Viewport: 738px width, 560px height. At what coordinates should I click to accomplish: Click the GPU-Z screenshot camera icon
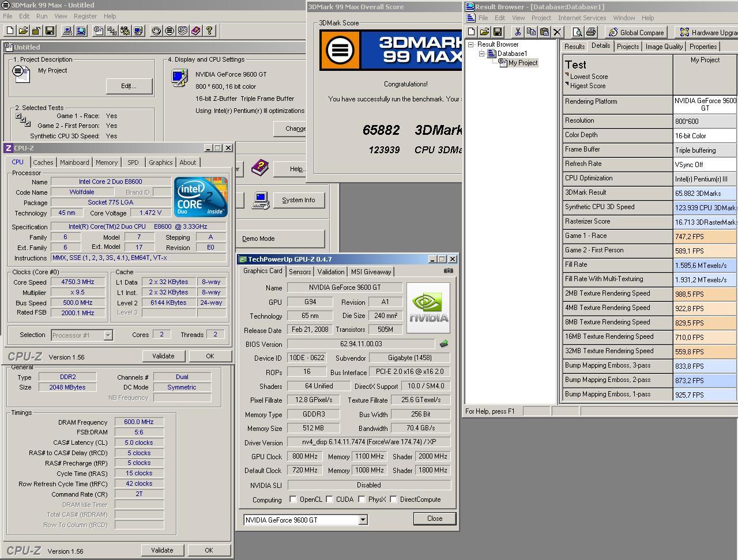449,271
